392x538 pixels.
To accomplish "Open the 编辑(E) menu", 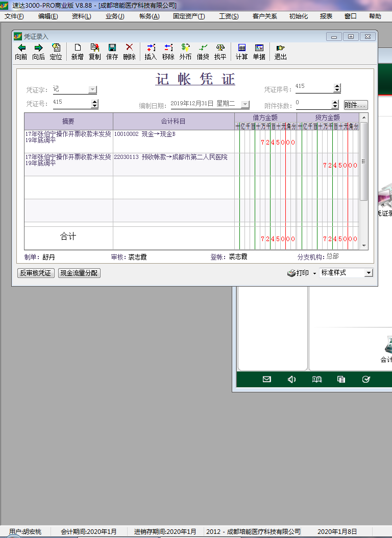I will [x=48, y=16].
